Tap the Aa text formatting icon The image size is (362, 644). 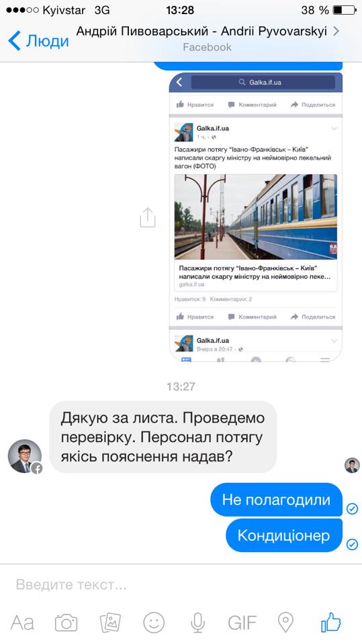pos(22,623)
